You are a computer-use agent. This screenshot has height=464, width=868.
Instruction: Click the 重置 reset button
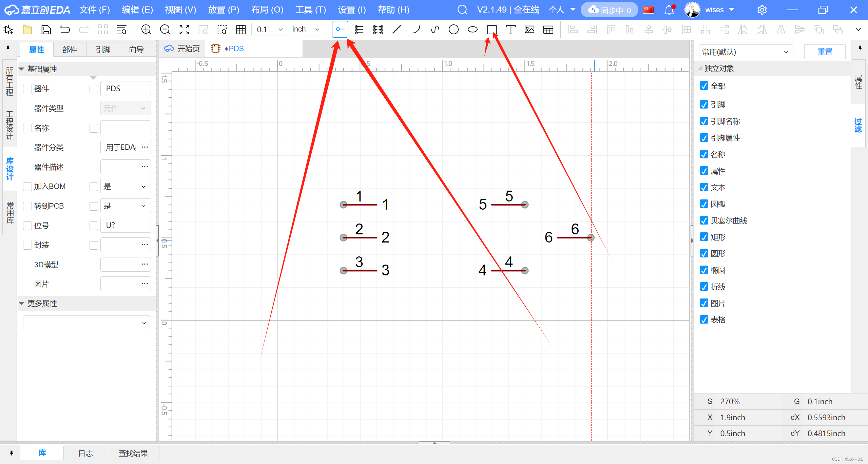tap(825, 52)
